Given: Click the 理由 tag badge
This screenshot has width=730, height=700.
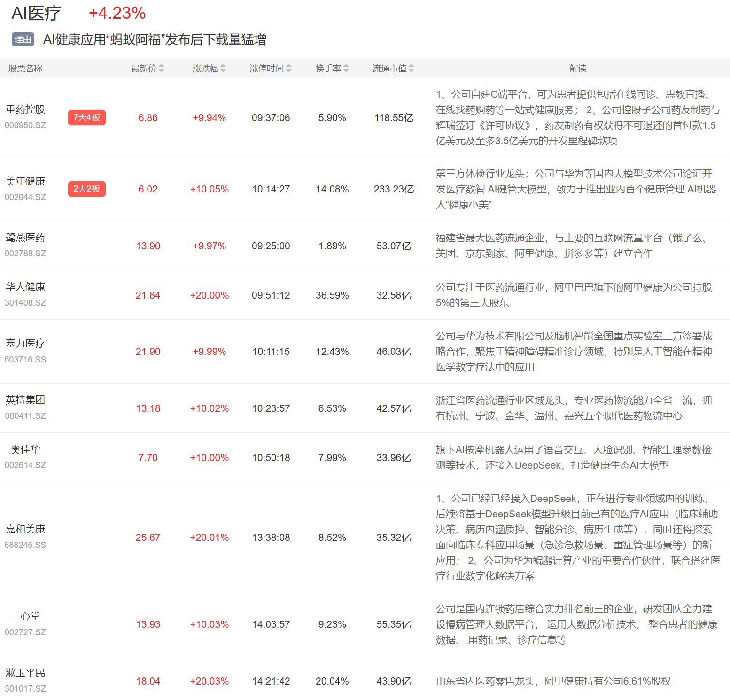Looking at the screenshot, I should click(23, 39).
